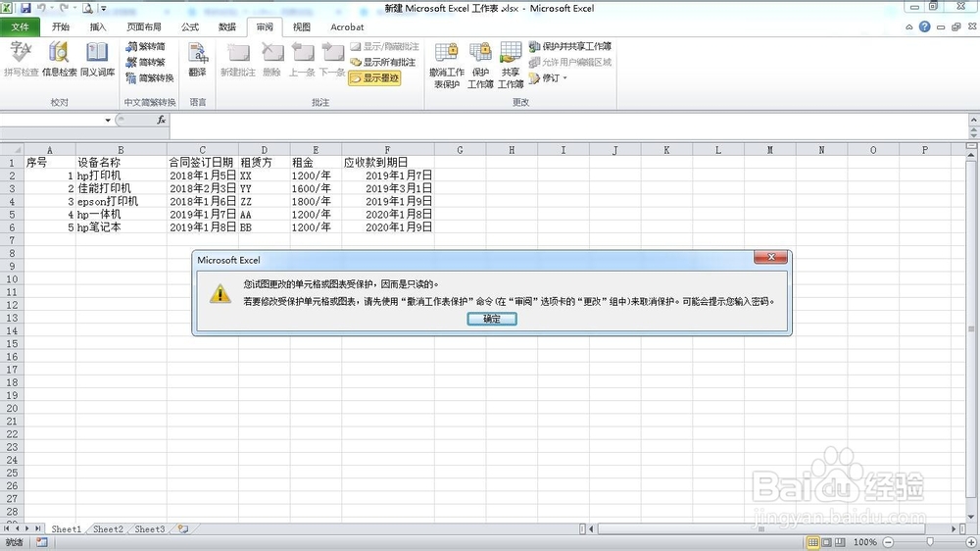Click the fx insert function icon

tap(162, 120)
